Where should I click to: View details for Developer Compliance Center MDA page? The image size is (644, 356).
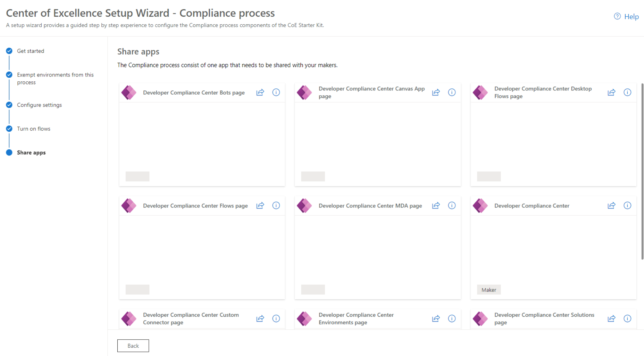pyautogui.click(x=452, y=205)
